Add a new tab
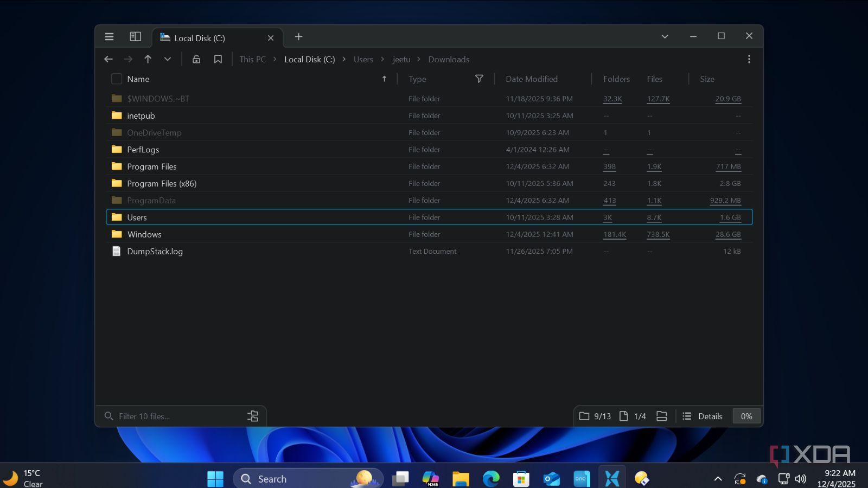868x488 pixels. (x=298, y=37)
